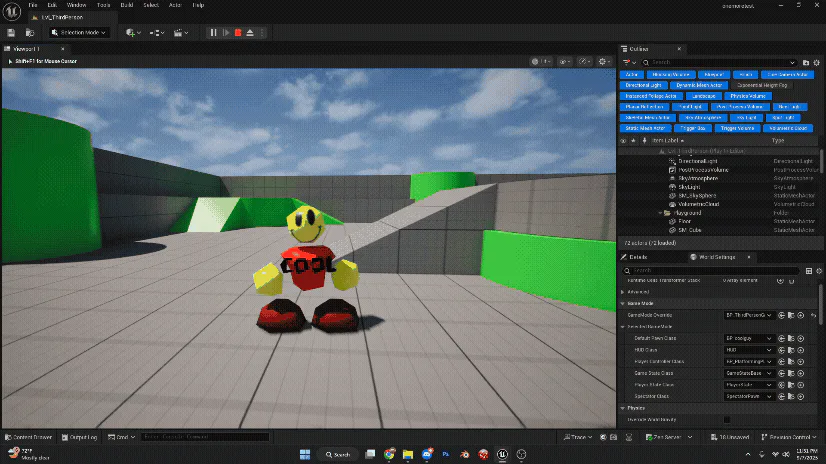
Task: Click the Outliner new folder icon
Action: pyautogui.click(x=805, y=63)
